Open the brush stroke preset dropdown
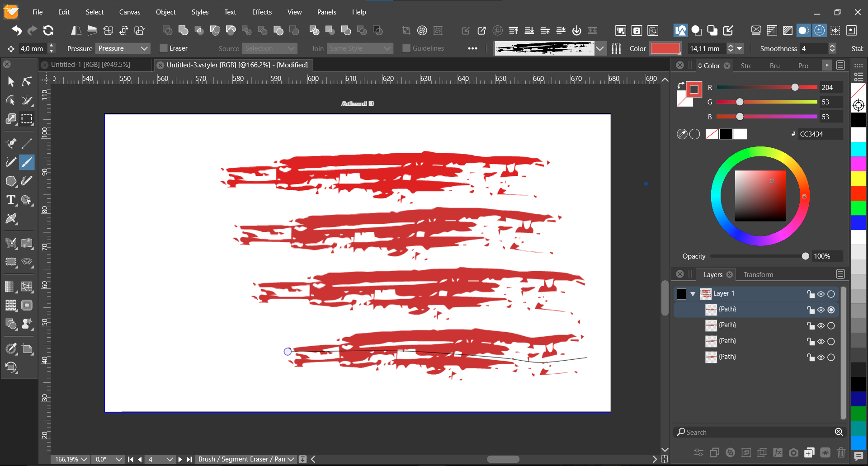 click(x=600, y=48)
